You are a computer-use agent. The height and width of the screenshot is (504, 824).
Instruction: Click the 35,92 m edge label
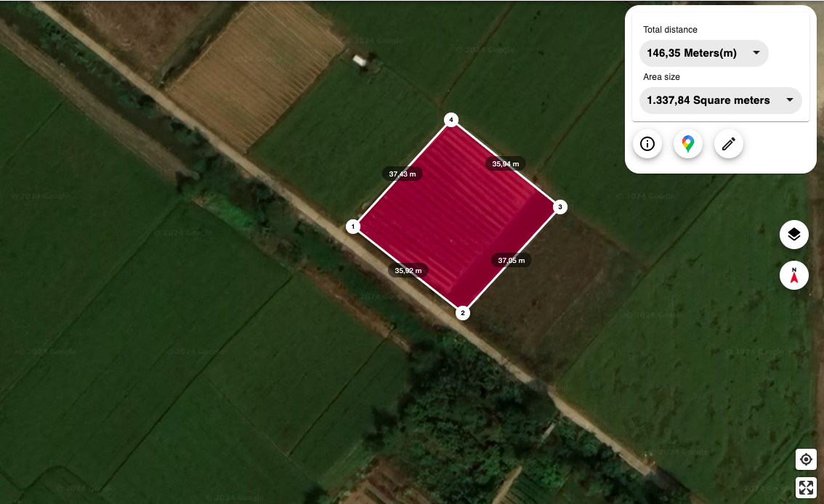[408, 271]
